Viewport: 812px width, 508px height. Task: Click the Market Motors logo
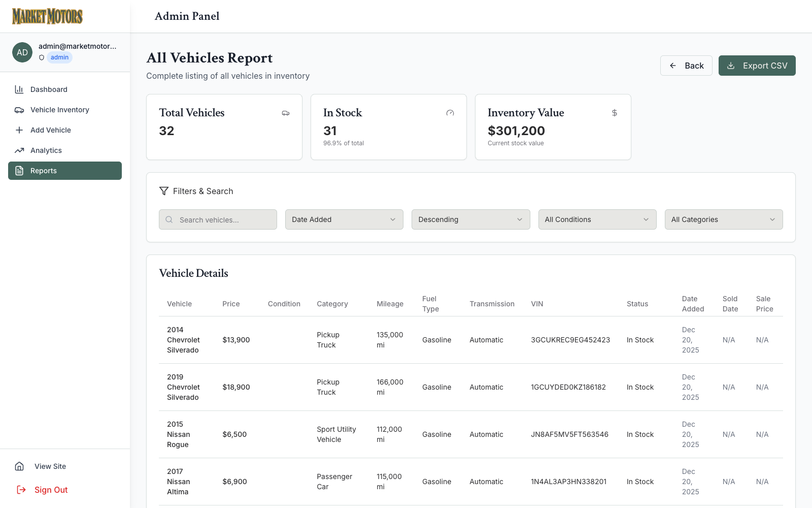[x=47, y=16]
